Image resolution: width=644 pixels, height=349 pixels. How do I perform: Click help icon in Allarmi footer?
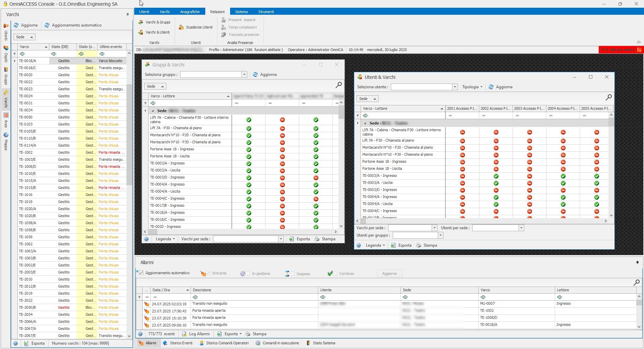[x=141, y=334]
